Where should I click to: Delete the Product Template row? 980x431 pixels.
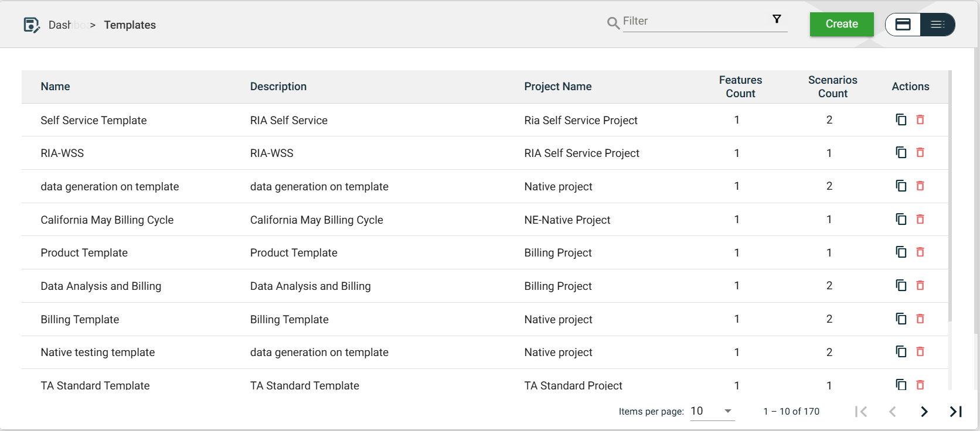coord(920,252)
